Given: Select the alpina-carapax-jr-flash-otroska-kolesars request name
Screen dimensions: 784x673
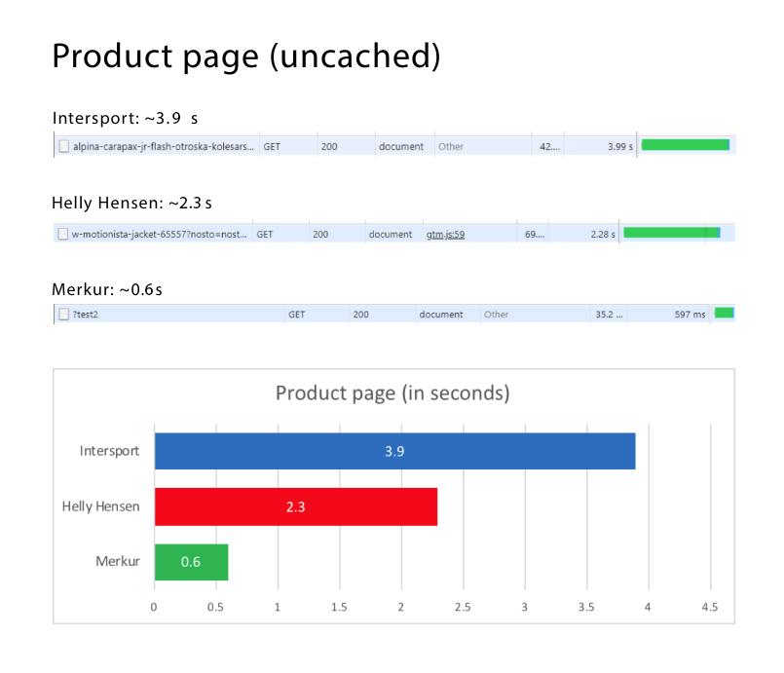Looking at the screenshot, I should [x=163, y=146].
